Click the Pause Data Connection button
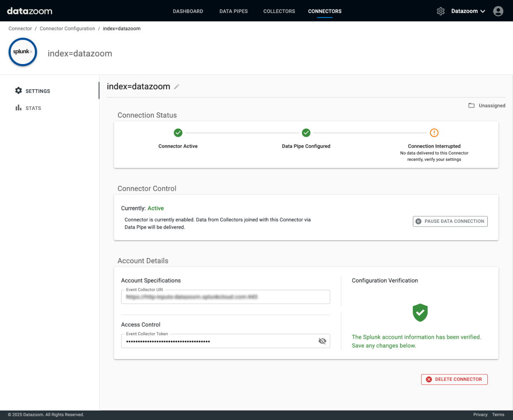513x420 pixels. click(450, 221)
